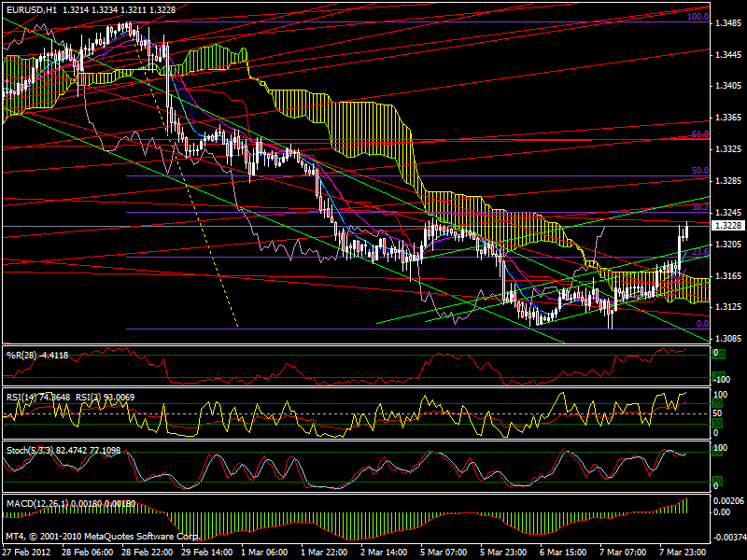Click the 1.3285 price axis label
The height and width of the screenshot is (560, 747).
pos(728,181)
